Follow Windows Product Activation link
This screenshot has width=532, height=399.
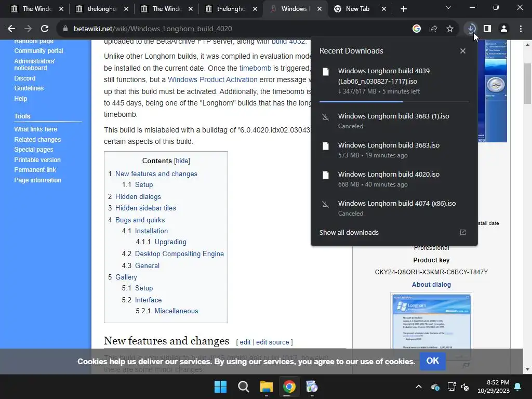click(212, 79)
